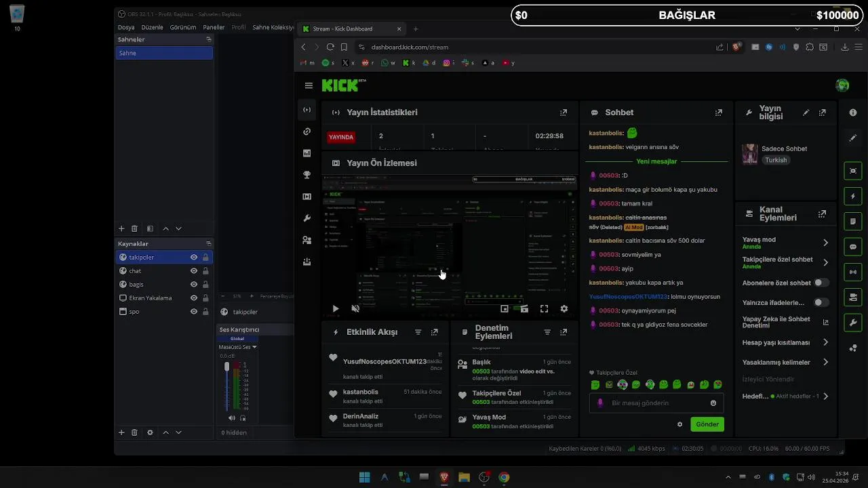Filter the Etkinlik Akışı feed

[x=418, y=332]
